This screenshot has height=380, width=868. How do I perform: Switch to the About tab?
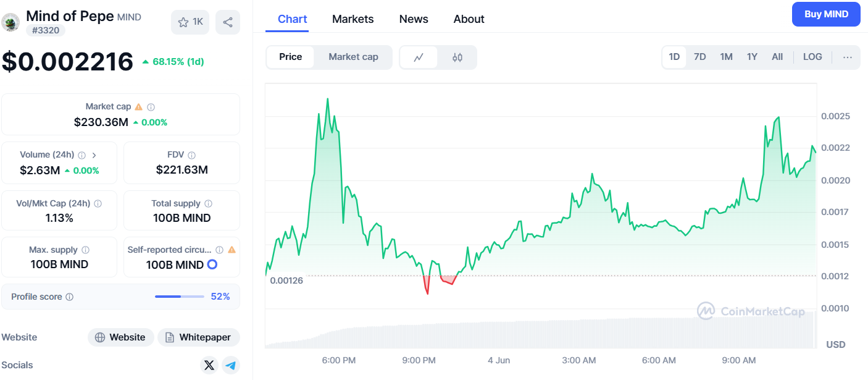pos(469,19)
